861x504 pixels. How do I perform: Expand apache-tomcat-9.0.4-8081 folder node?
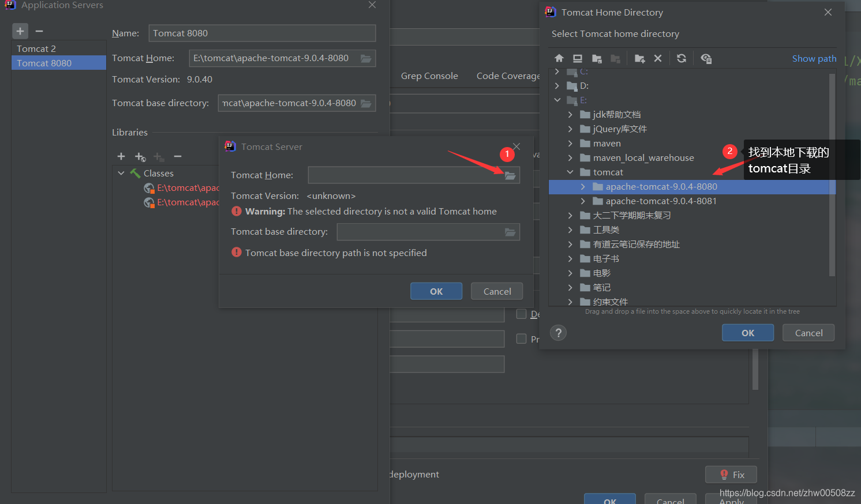coord(583,201)
